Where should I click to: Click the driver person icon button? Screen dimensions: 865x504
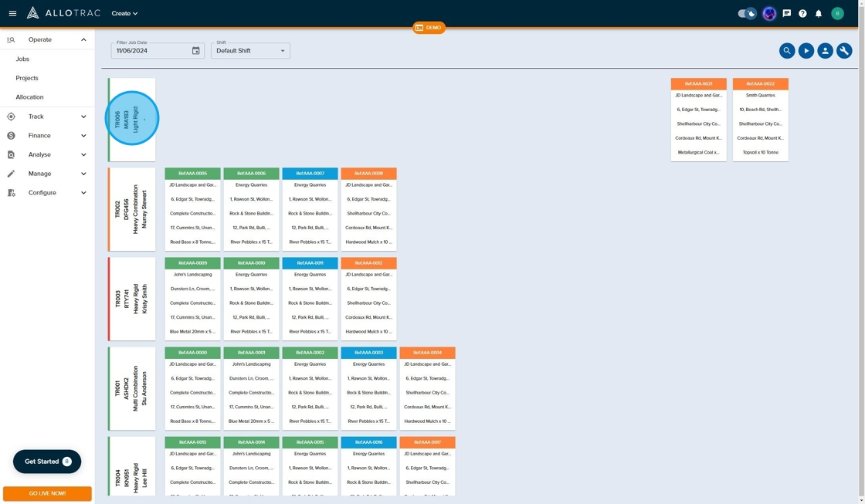(x=825, y=51)
